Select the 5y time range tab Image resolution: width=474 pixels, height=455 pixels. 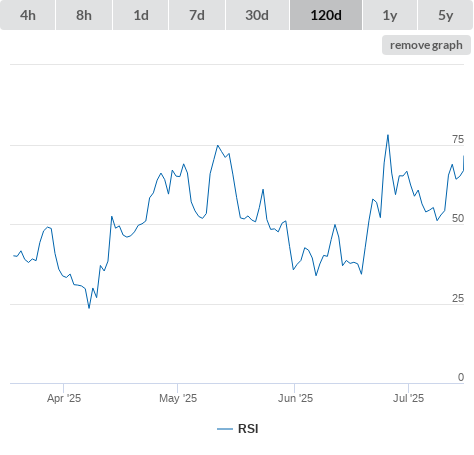pos(446,15)
